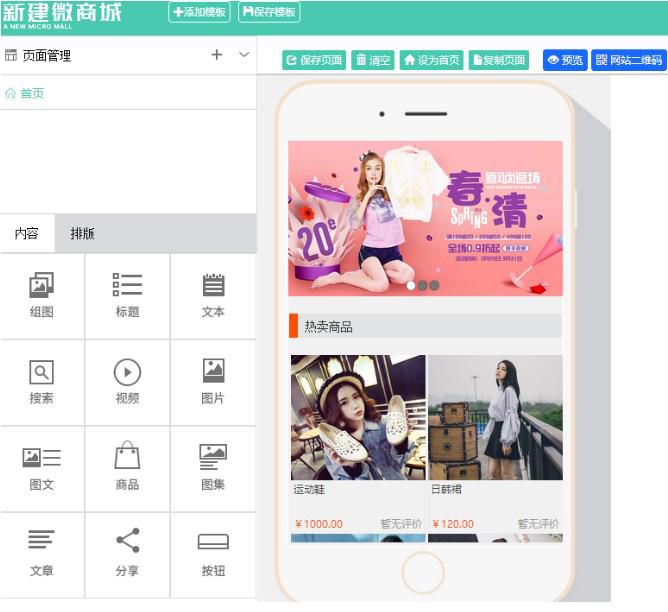Add the 文本 text component
This screenshot has height=612, width=668.
coord(213,296)
